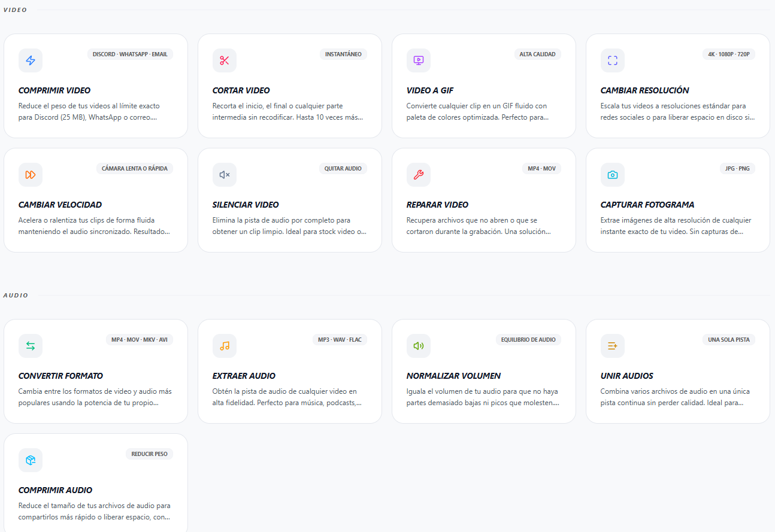This screenshot has width=775, height=532.
Task: Click the music note icon for Extraer Audio
Action: (x=225, y=346)
